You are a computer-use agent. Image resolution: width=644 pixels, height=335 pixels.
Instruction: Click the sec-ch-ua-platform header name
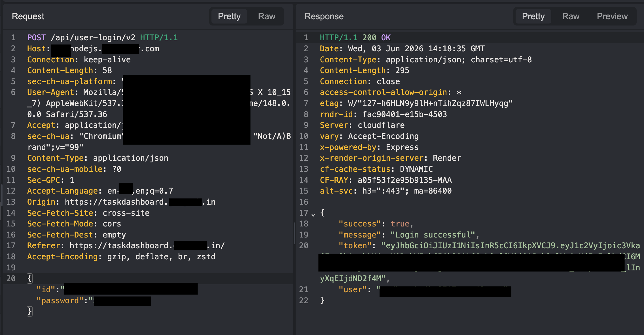point(69,82)
